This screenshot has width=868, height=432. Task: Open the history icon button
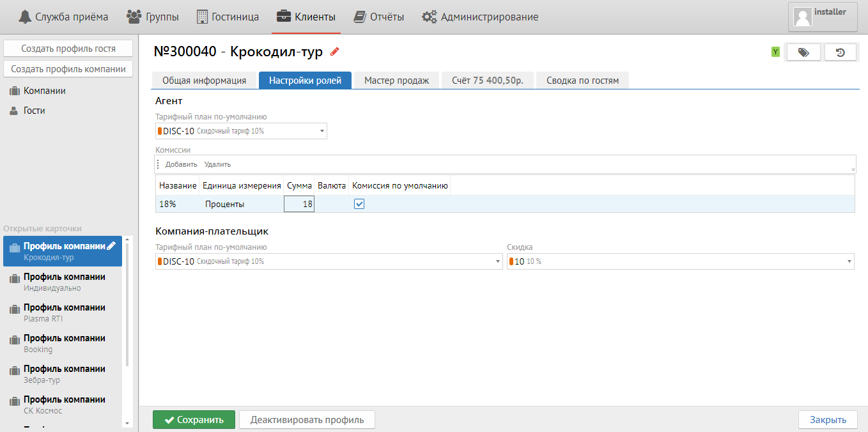click(x=841, y=52)
